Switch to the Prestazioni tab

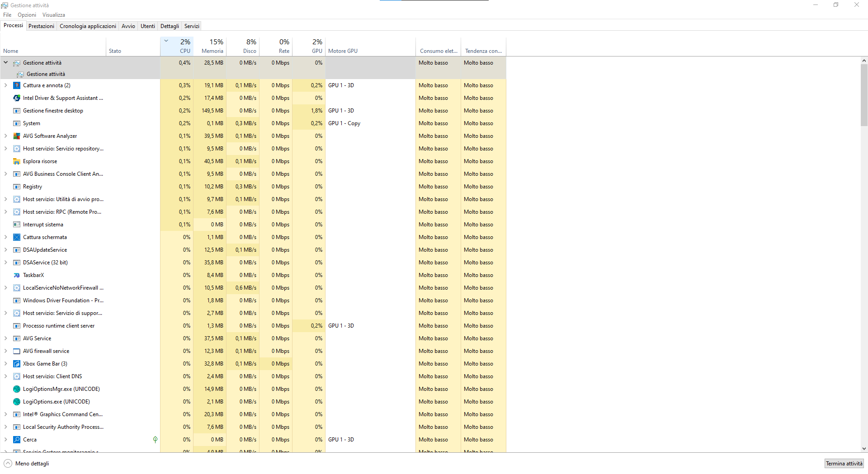pos(41,26)
